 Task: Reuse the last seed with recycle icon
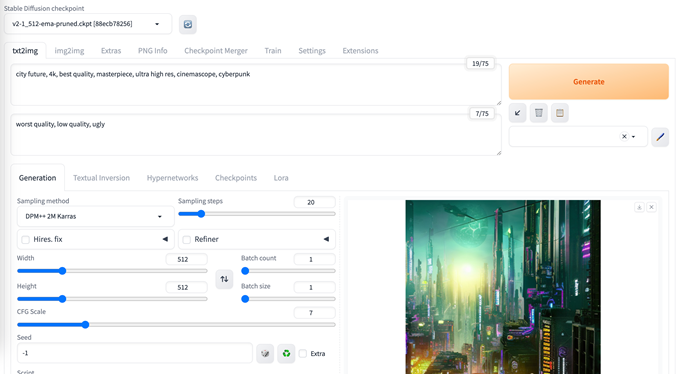(x=286, y=353)
